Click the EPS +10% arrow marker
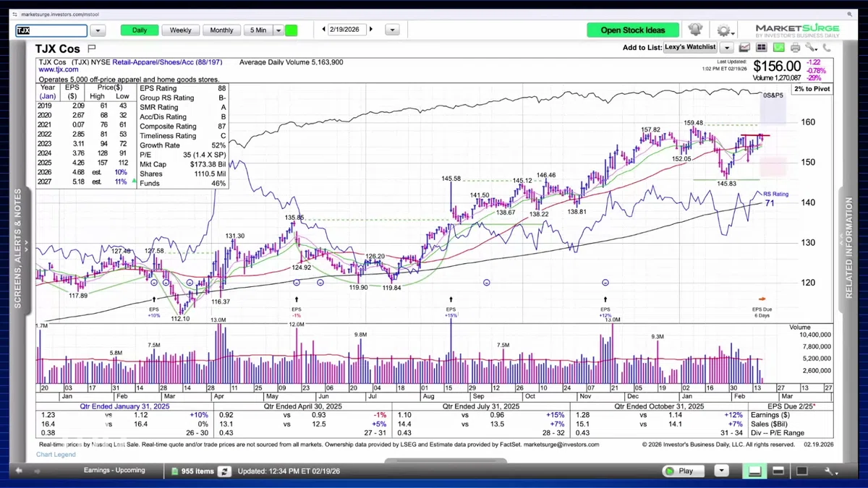The width and height of the screenshot is (868, 488). point(153,299)
